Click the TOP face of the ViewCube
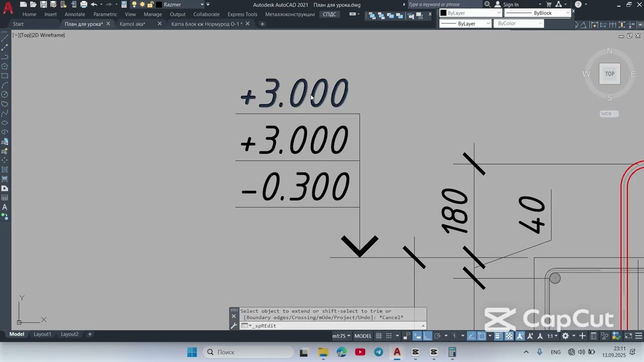Viewport: 644px width, 362px height. [x=610, y=74]
